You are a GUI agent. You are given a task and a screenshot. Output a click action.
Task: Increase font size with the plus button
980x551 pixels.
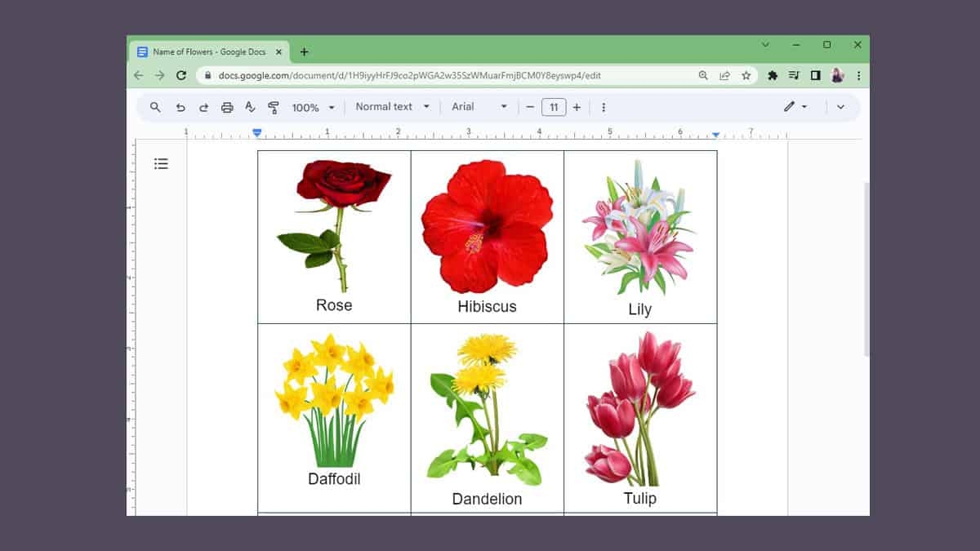[577, 107]
